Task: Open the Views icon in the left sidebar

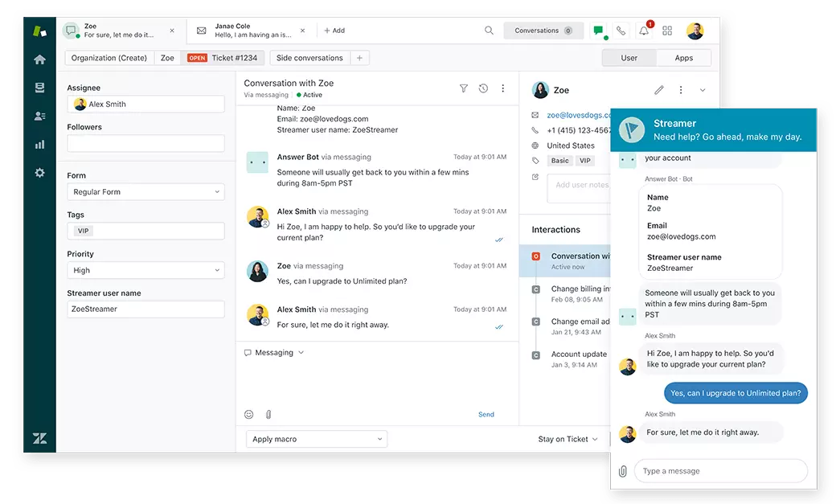Action: pos(39,88)
